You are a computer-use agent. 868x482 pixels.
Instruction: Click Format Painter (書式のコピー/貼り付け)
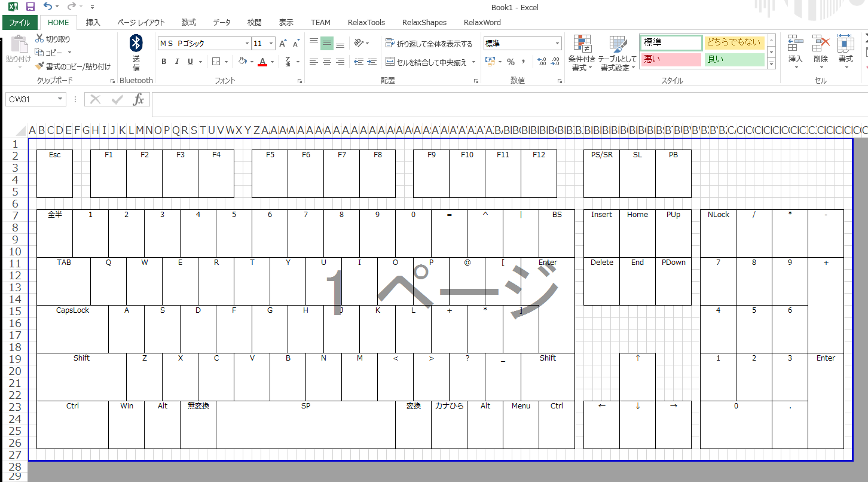[x=73, y=66]
